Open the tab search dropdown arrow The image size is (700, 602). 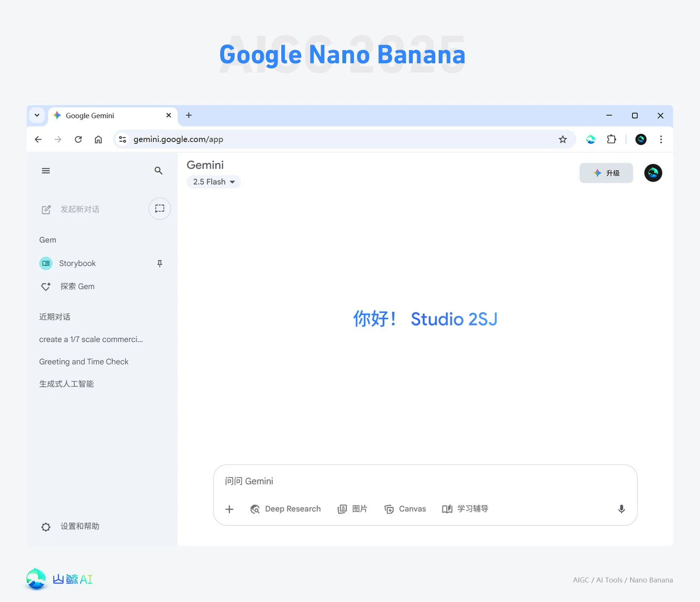37,115
